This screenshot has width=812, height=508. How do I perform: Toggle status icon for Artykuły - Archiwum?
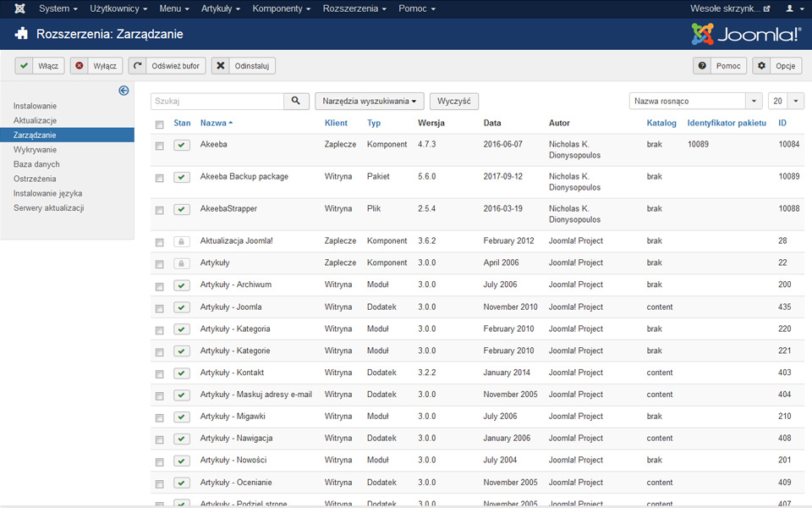tap(181, 285)
